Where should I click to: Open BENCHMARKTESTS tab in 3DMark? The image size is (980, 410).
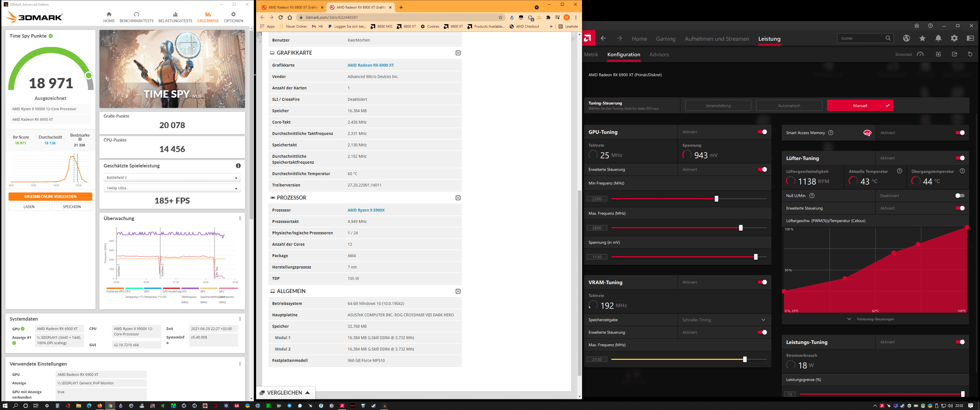coord(136,17)
